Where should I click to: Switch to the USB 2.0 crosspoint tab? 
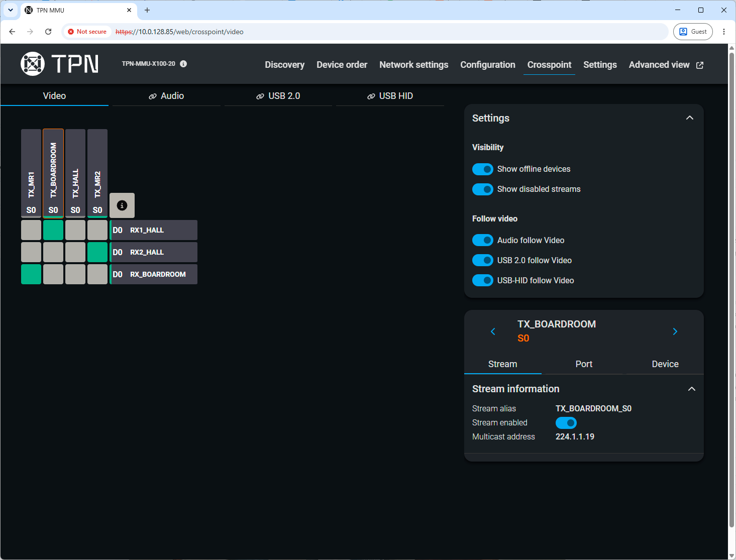278,96
